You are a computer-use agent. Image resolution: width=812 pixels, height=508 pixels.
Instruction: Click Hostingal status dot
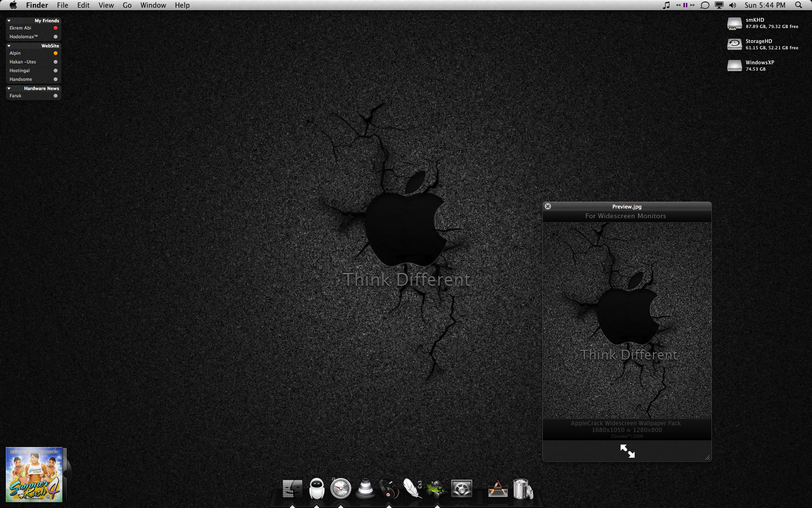56,71
